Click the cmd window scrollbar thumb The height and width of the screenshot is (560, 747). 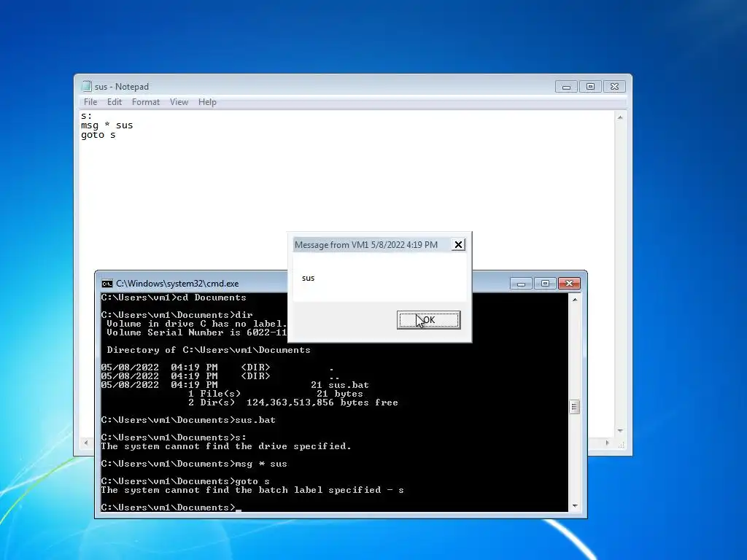click(x=575, y=407)
